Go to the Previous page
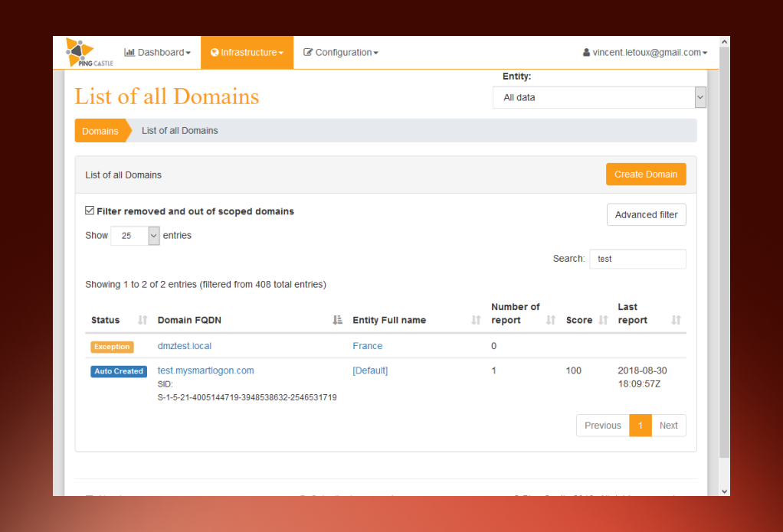This screenshot has height=532, width=783. point(603,426)
